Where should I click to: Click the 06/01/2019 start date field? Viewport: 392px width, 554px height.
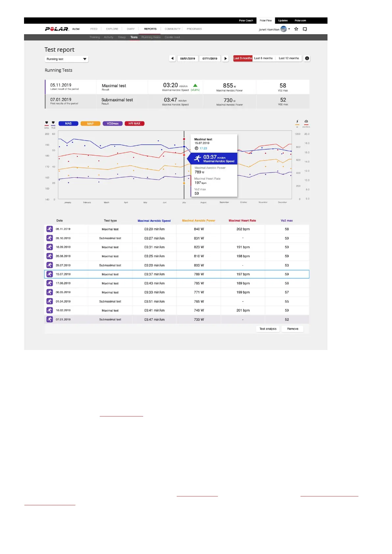pyautogui.click(x=188, y=58)
